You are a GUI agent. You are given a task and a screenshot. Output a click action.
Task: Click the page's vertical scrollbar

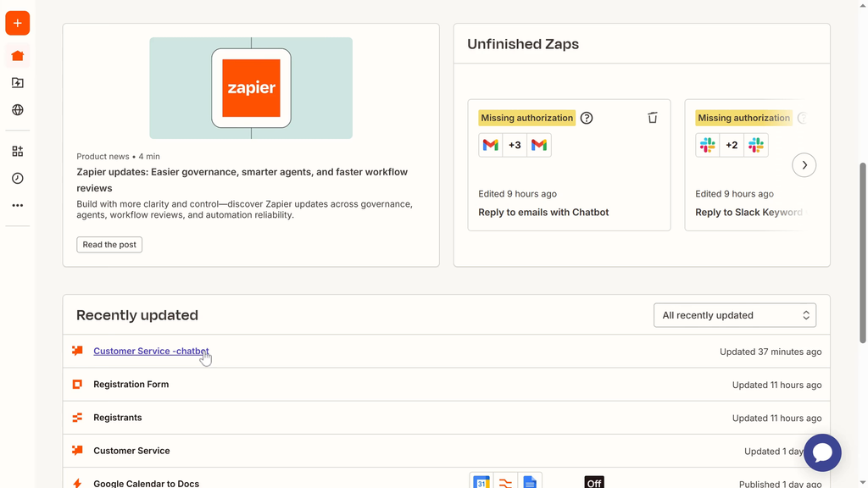(x=863, y=254)
